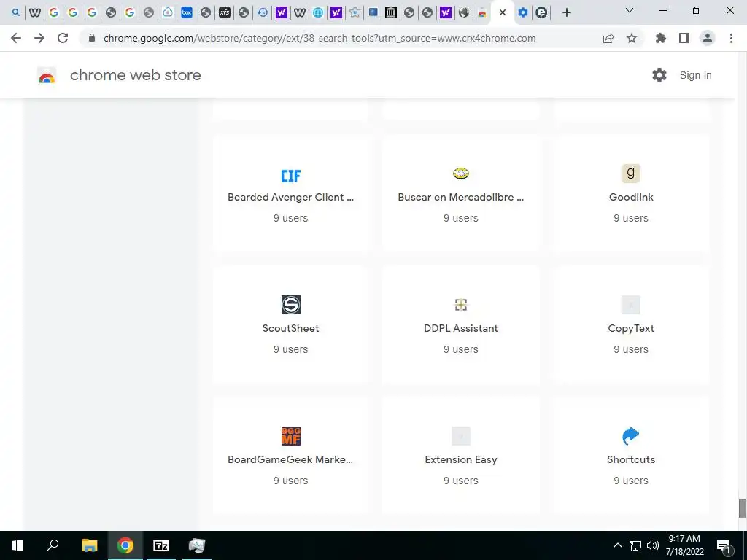Bookmark this page with the star

(632, 38)
